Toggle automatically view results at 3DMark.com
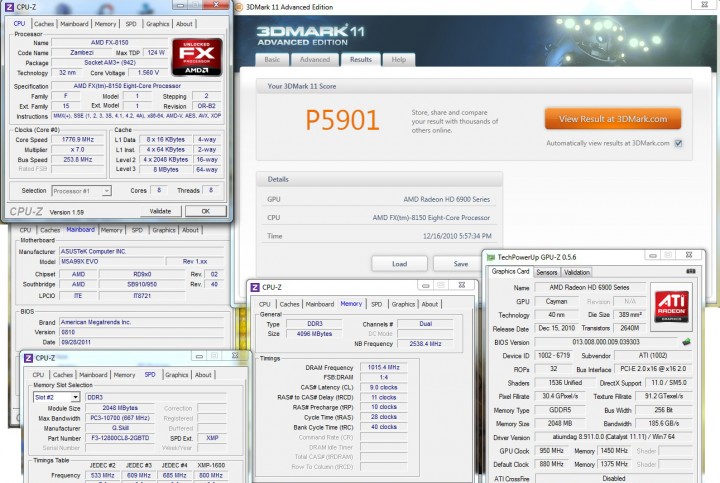720x483 pixels. 678,143
